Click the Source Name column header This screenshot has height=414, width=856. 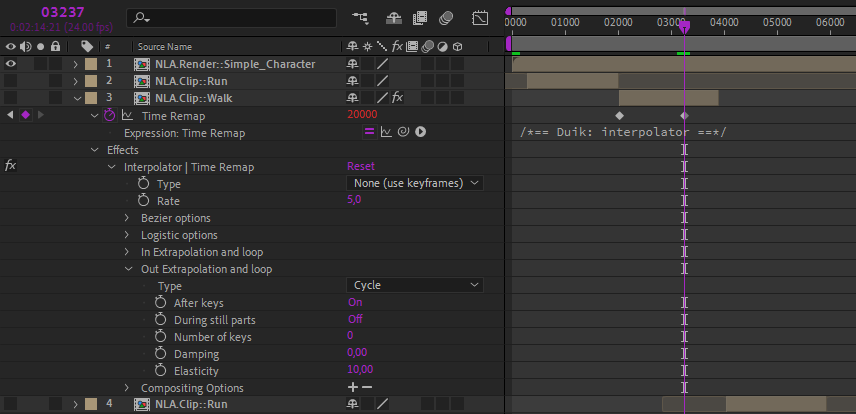(x=165, y=46)
